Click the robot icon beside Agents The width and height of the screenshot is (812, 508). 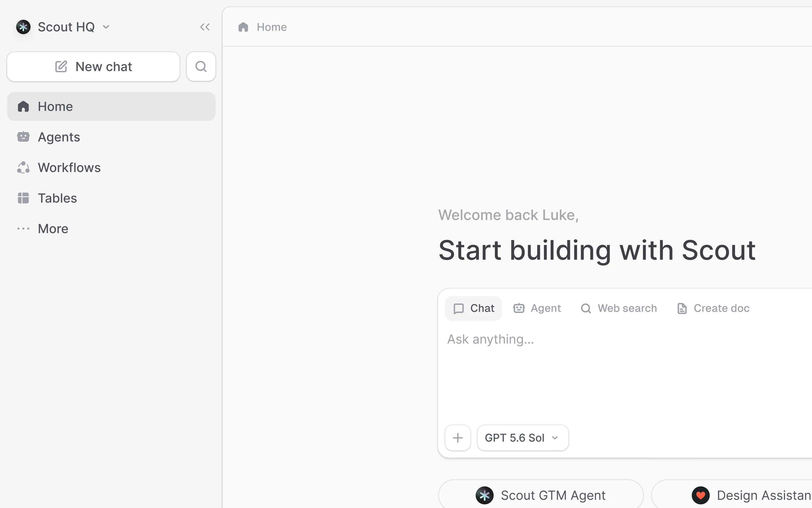click(23, 137)
